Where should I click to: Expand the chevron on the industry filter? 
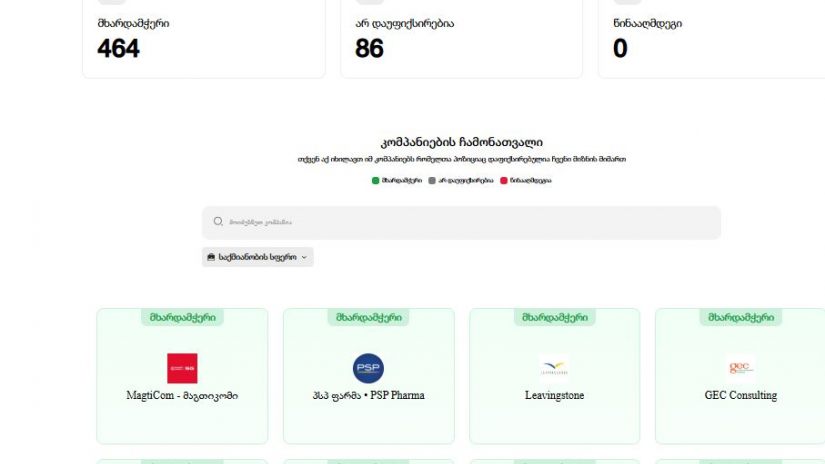click(x=304, y=257)
